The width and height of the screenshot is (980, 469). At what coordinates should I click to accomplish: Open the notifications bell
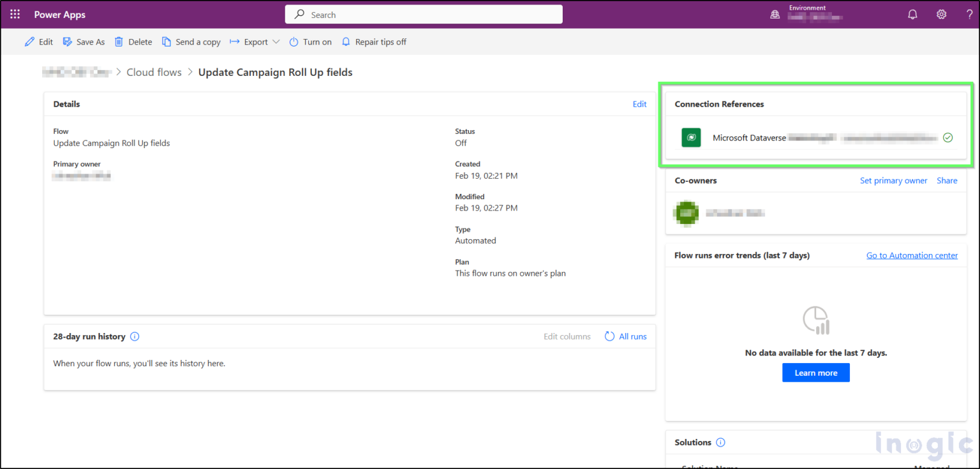point(912,14)
